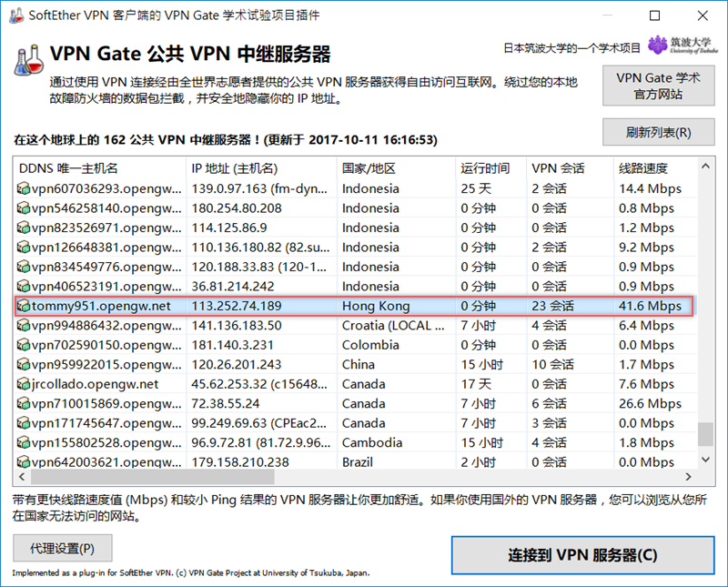Select IP address 110.136.180.82 cell
The height and width of the screenshot is (587, 728).
point(260,247)
